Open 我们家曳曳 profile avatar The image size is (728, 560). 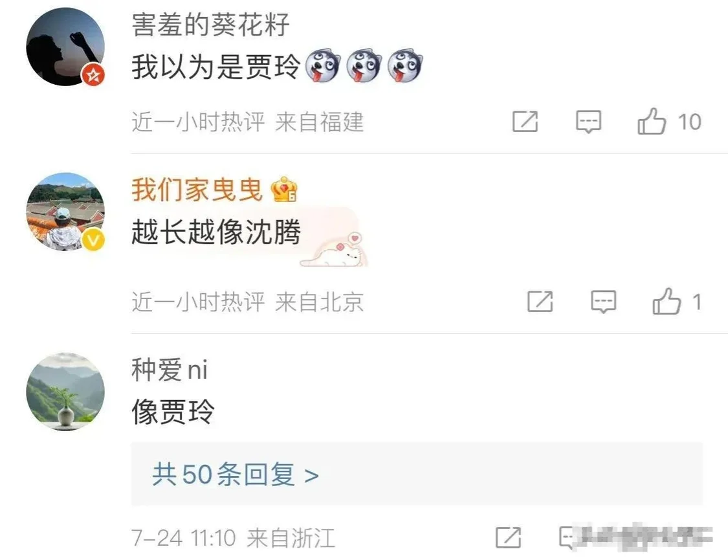tap(65, 212)
